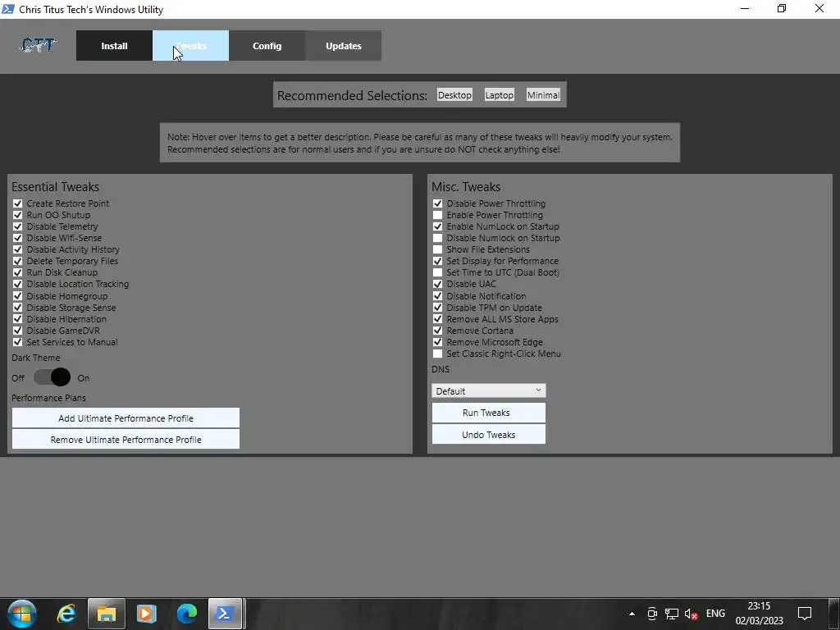Image resolution: width=840 pixels, height=630 pixels.
Task: Apply the Minimal recommended selection
Action: pos(543,95)
